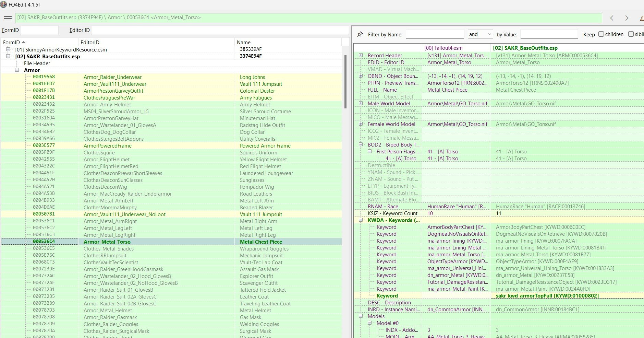644x338 pixels.
Task: Collapse the First Person Flags row
Action: point(369,151)
